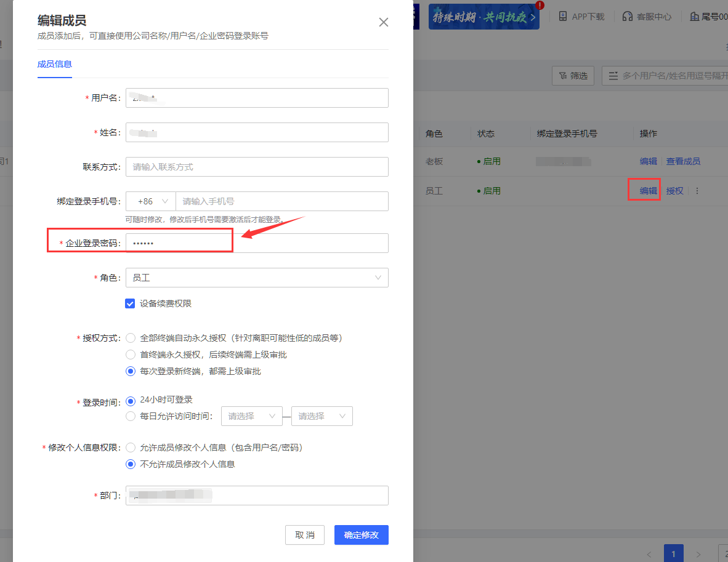This screenshot has width=728, height=562.
Task: Click the 确定修改 confirm button
Action: (x=361, y=535)
